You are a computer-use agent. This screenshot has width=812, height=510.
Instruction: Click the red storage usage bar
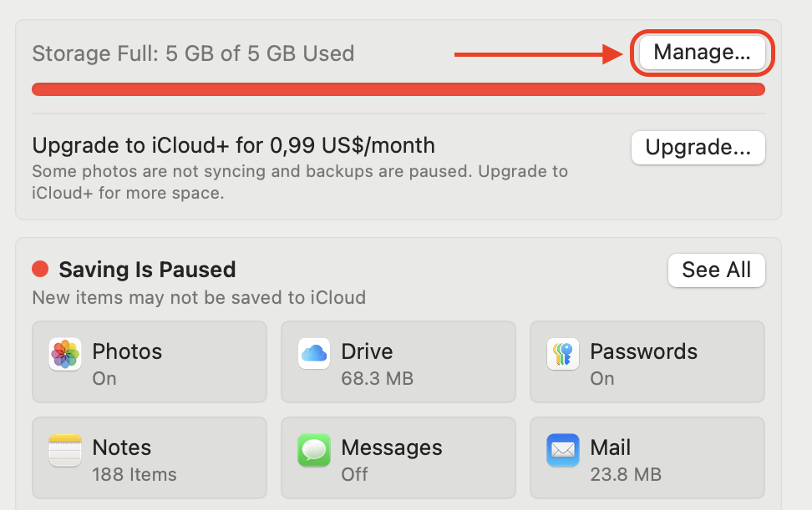[x=398, y=88]
